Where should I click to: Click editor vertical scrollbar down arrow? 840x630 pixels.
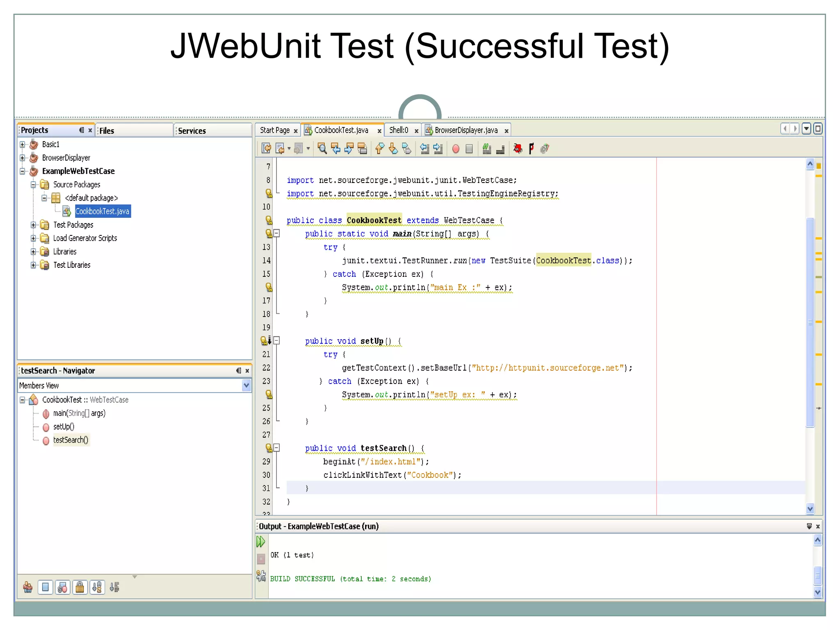[x=810, y=509]
